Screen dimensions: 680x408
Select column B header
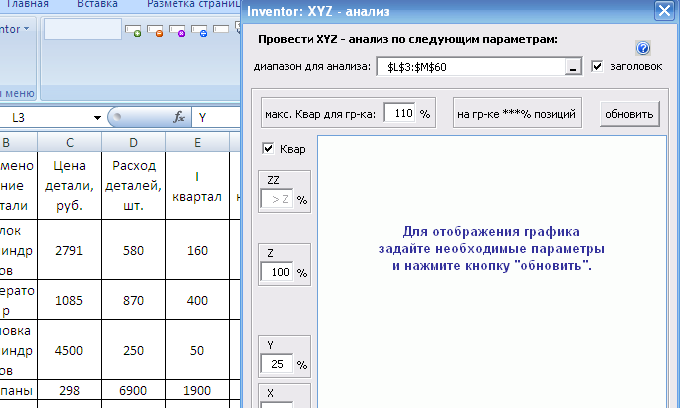(19, 142)
